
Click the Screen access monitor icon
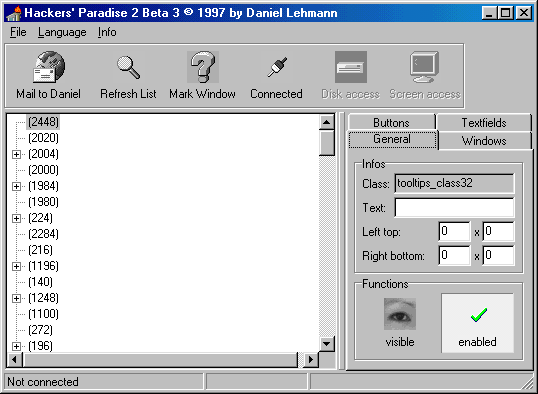[424, 67]
